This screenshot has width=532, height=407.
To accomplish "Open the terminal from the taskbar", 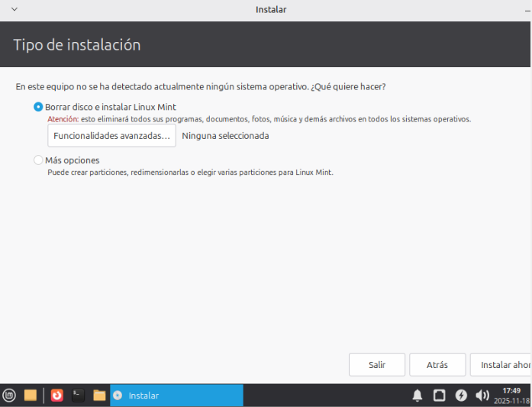I will coord(78,396).
